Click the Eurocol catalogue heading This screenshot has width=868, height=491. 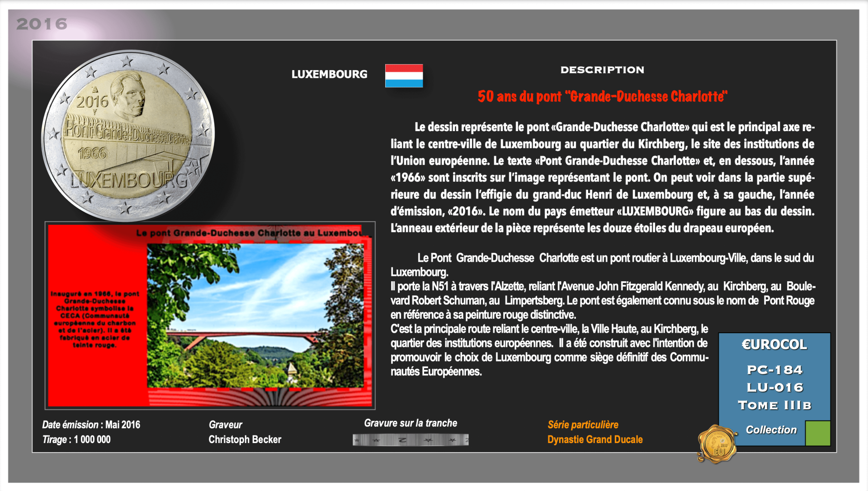tap(774, 345)
